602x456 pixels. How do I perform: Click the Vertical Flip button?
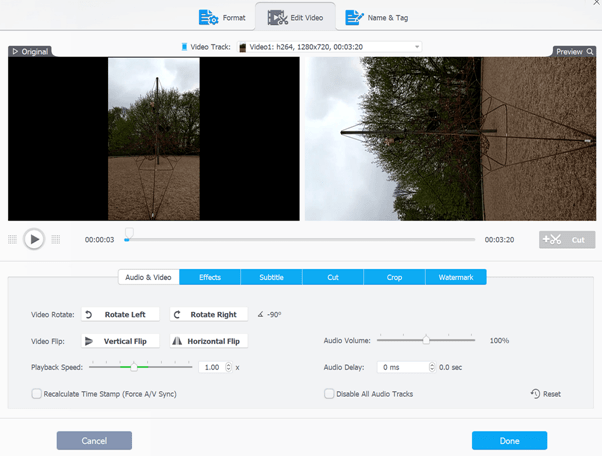pyautogui.click(x=120, y=341)
